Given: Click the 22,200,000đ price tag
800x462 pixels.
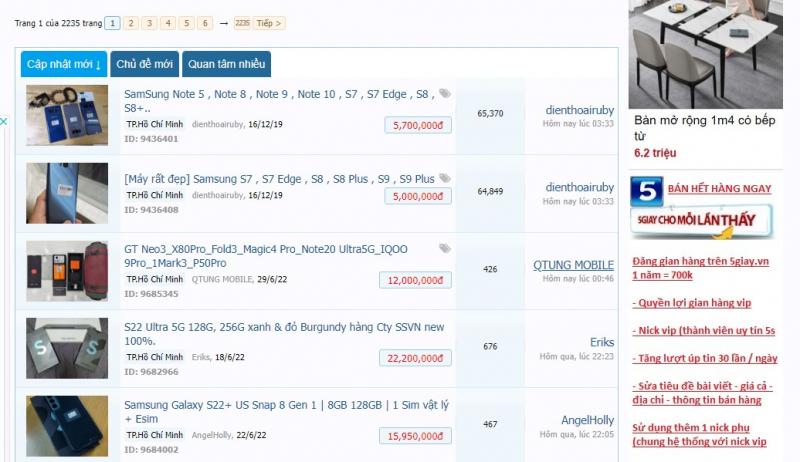Looking at the screenshot, I should [x=415, y=358].
